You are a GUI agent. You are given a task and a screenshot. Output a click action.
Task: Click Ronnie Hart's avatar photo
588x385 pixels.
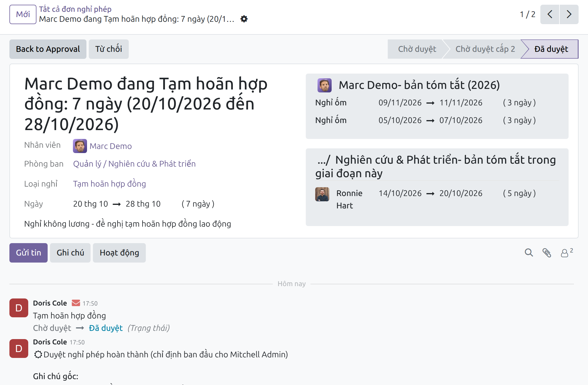pos(322,194)
